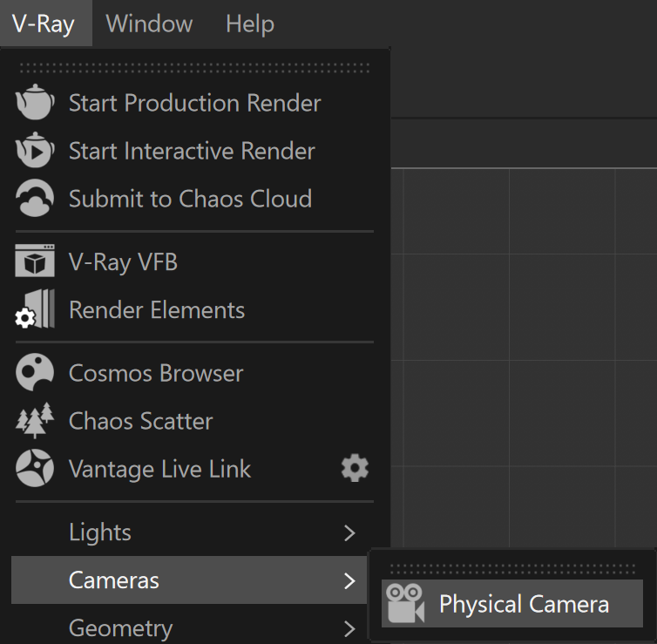Click the Vantage Live Link icon
The width and height of the screenshot is (657, 644).
[35, 468]
